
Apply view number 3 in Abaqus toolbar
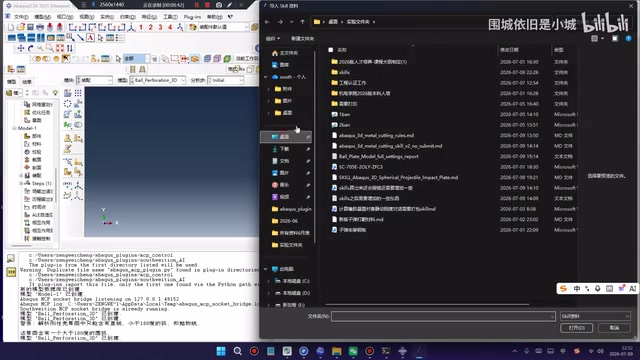[x=160, y=27]
